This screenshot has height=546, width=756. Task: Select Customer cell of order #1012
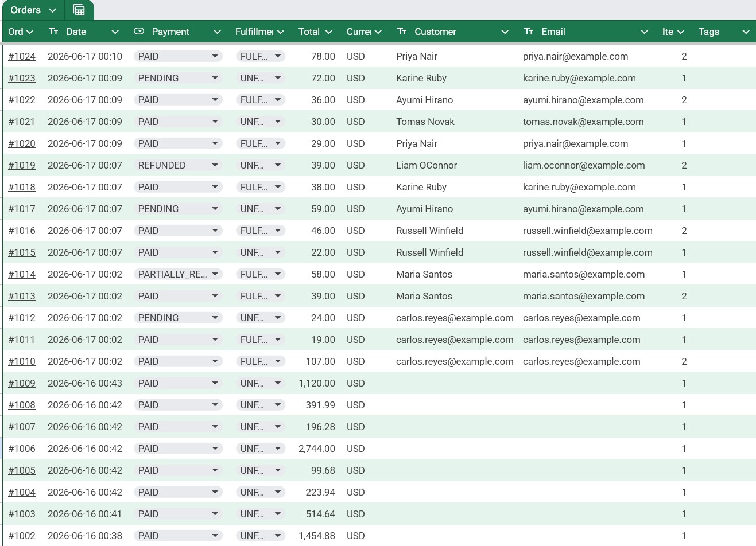(455, 318)
